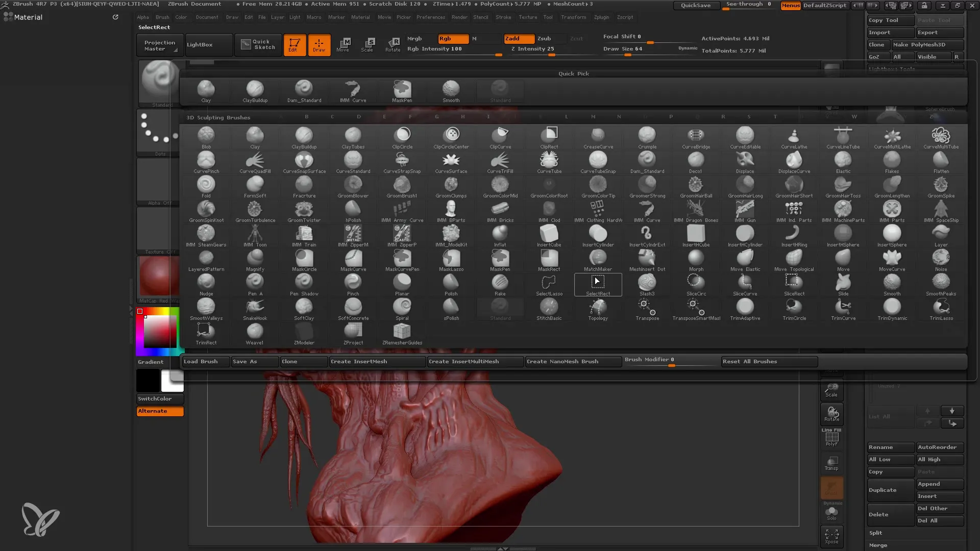This screenshot has width=980, height=551.
Task: Click the Load Brush button
Action: click(201, 361)
